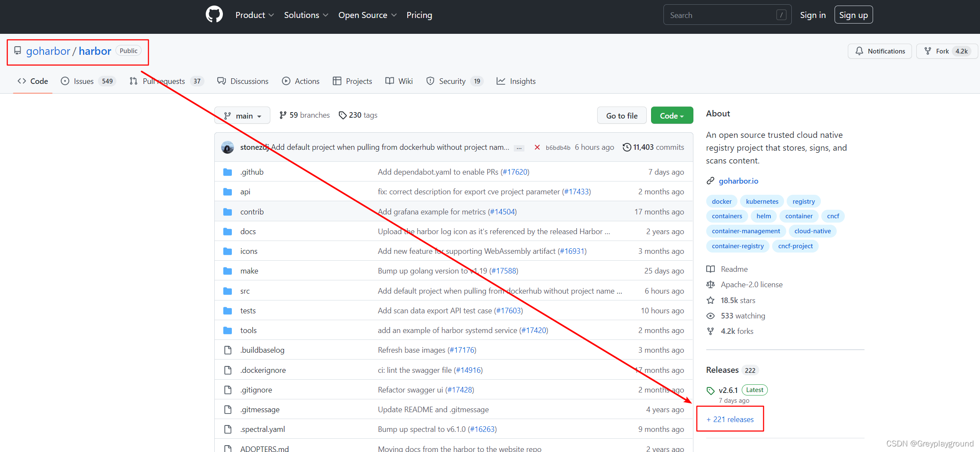Switch to the Wiki tab
The image size is (980, 452).
pyautogui.click(x=399, y=81)
